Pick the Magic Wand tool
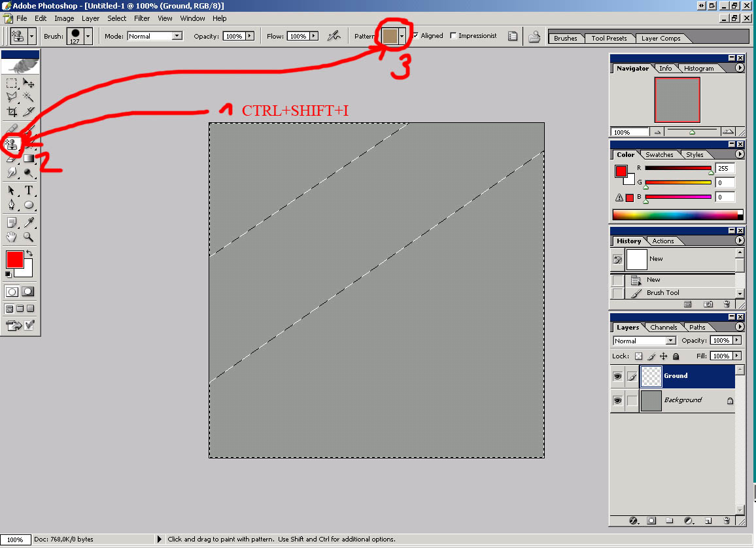 click(29, 97)
